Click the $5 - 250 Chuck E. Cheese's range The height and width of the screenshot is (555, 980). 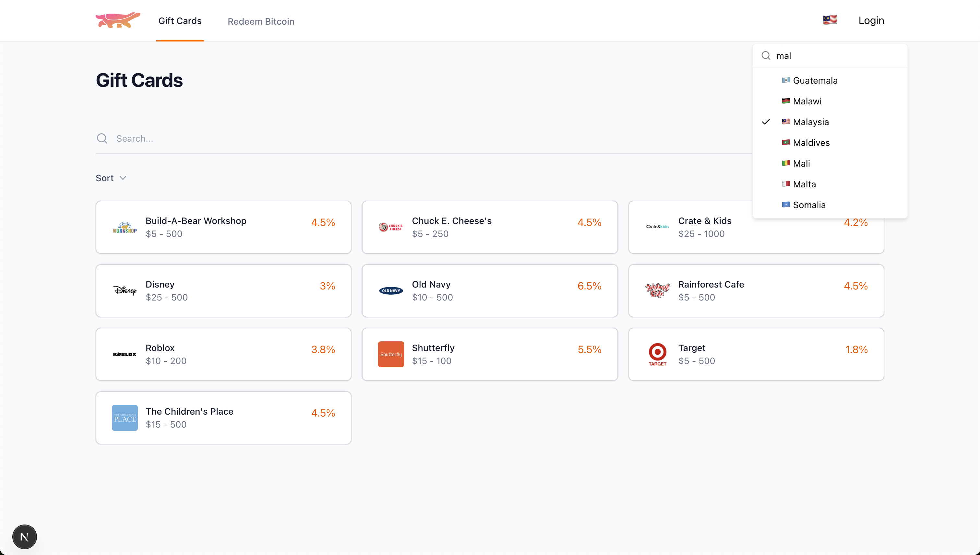pos(430,234)
